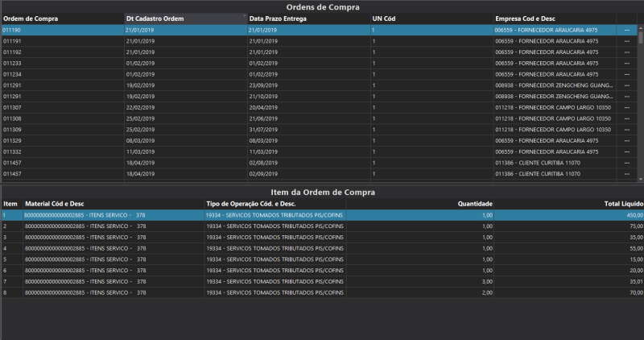
Task: Select the order number cell 011234
Action: click(63, 74)
